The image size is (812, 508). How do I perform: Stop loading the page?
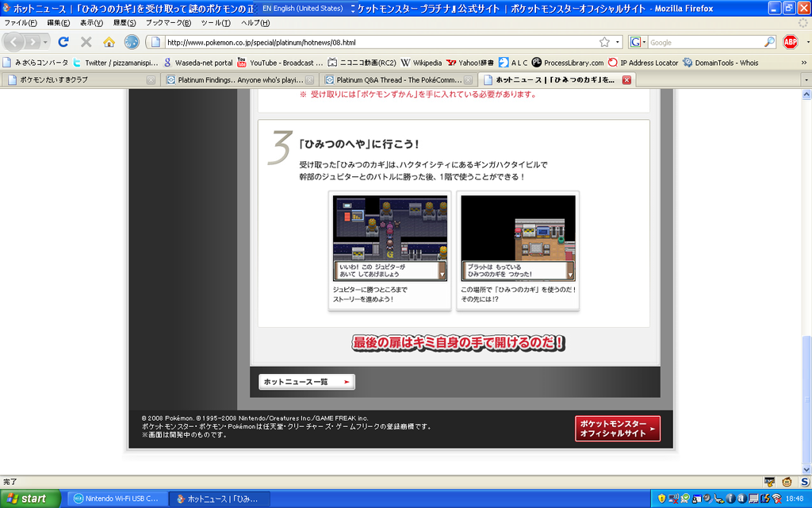click(86, 42)
